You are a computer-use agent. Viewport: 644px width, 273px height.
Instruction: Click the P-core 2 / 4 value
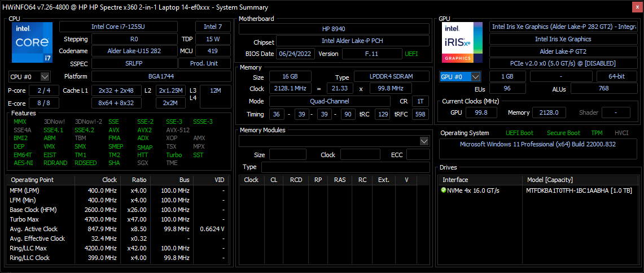(x=44, y=90)
